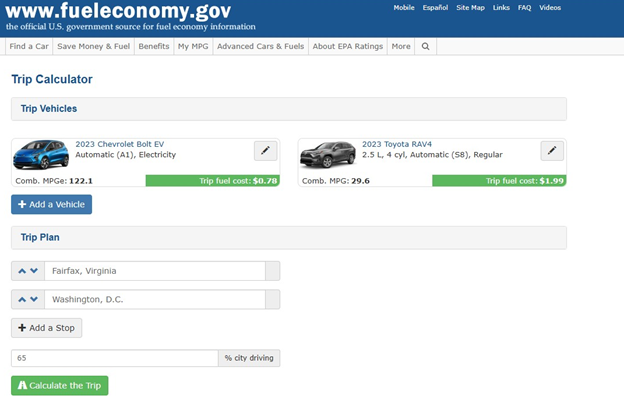Click button right of Washington, D.C. field
Screen dimensions: 624x399
click(x=273, y=300)
